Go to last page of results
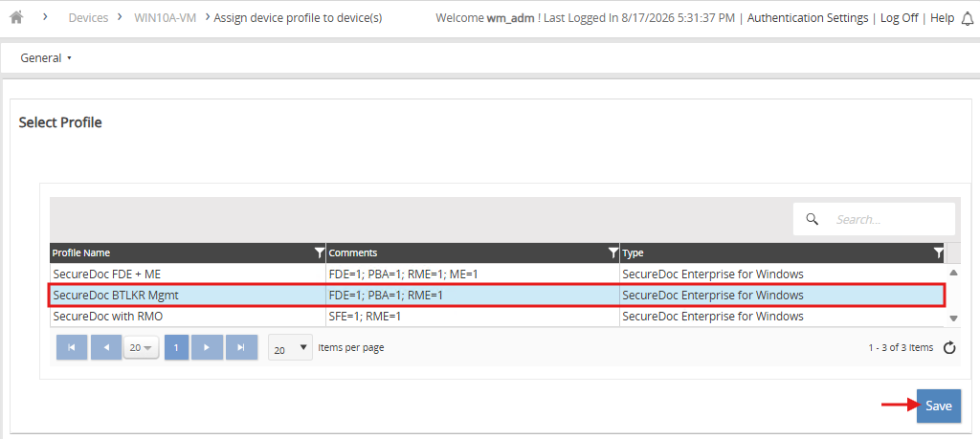 (242, 347)
